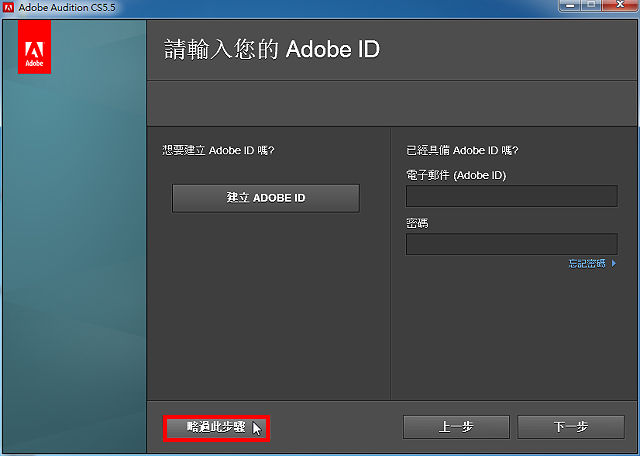Image resolution: width=640 pixels, height=456 pixels.
Task: Click the Adobe Audition CS5.5 title bar text
Action: [x=67, y=7]
